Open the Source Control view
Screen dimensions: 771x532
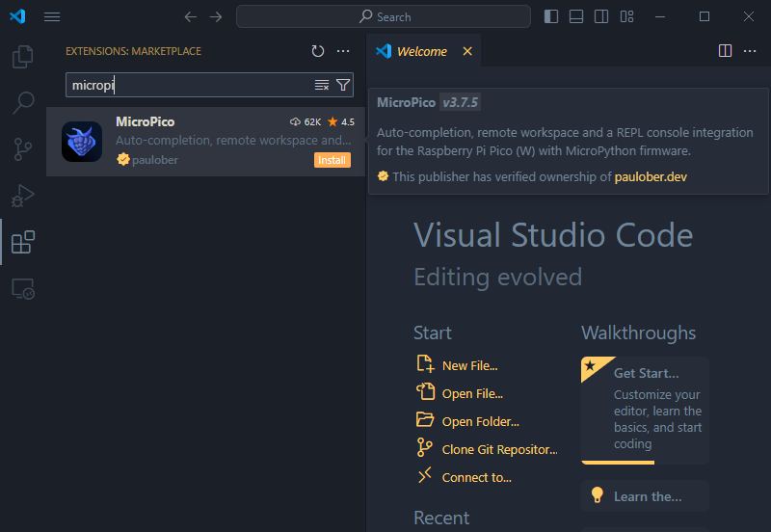pyautogui.click(x=22, y=149)
